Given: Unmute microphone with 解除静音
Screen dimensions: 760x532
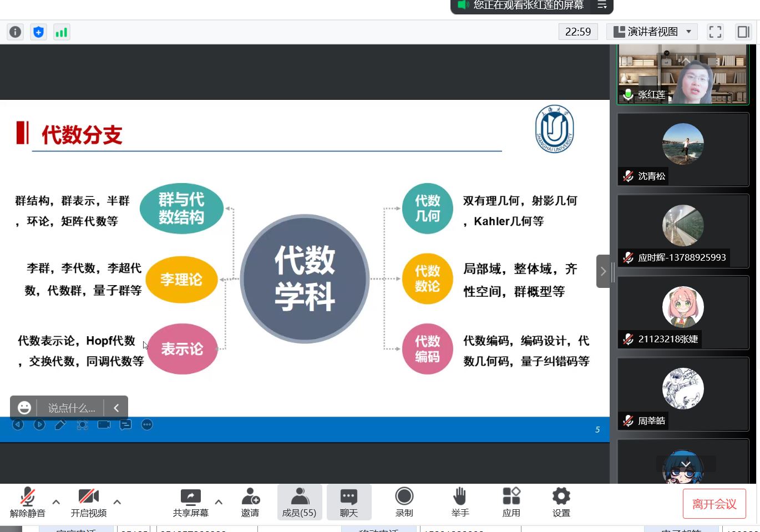Looking at the screenshot, I should [x=27, y=502].
